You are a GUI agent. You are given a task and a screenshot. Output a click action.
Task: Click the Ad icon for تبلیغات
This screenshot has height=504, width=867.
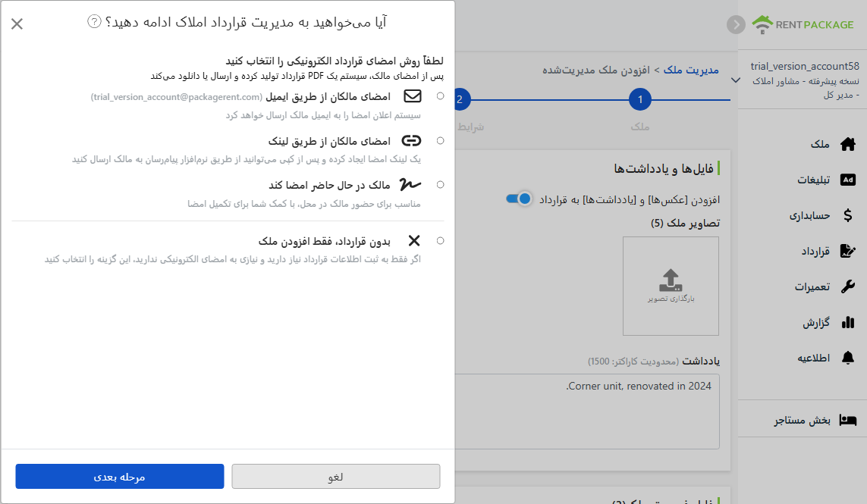click(847, 180)
